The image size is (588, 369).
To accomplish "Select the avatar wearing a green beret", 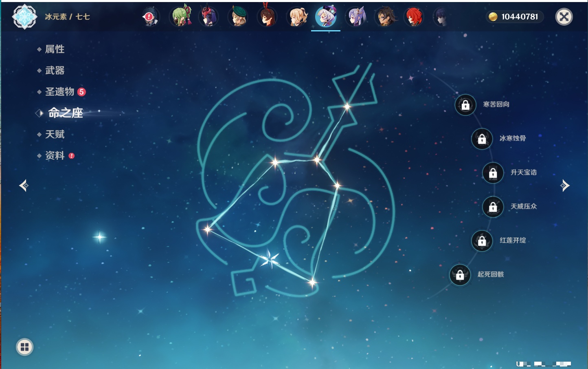I will [x=238, y=17].
